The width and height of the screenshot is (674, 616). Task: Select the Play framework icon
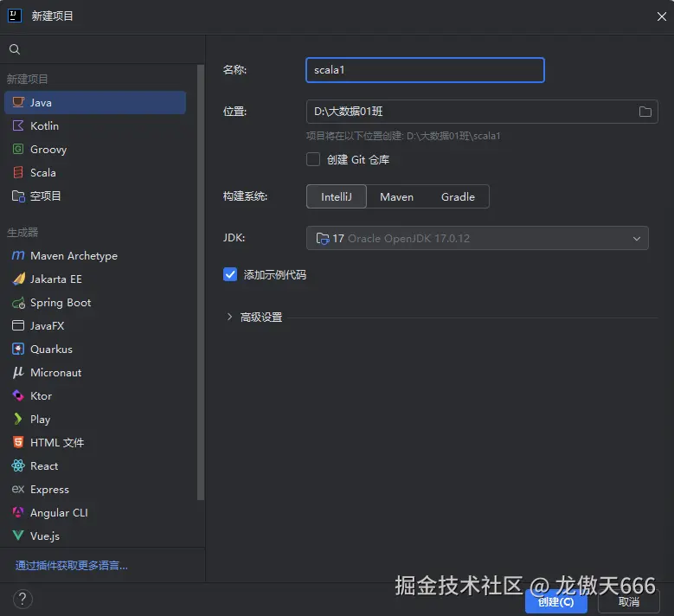click(18, 419)
